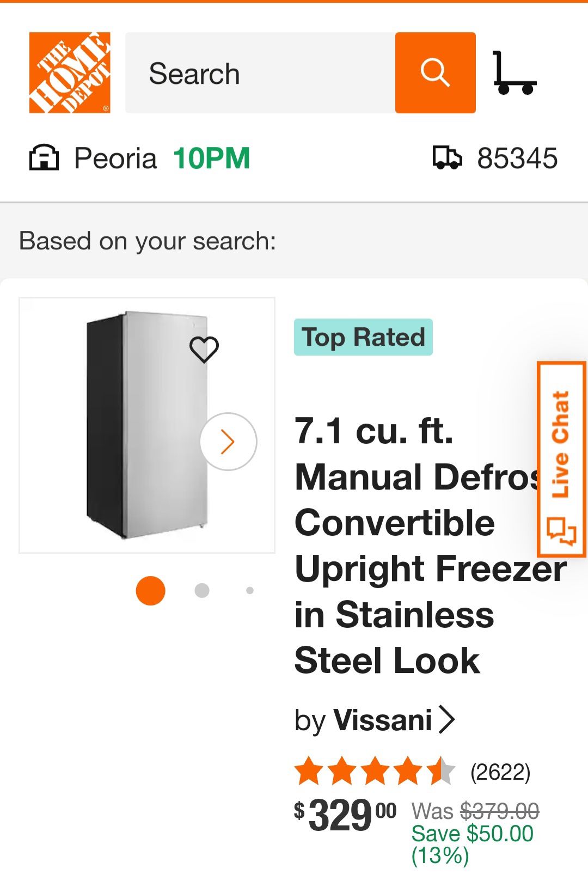Screen dimensions: 588x881
Task: Change delivery ZIP code 85345
Action: pos(517,158)
